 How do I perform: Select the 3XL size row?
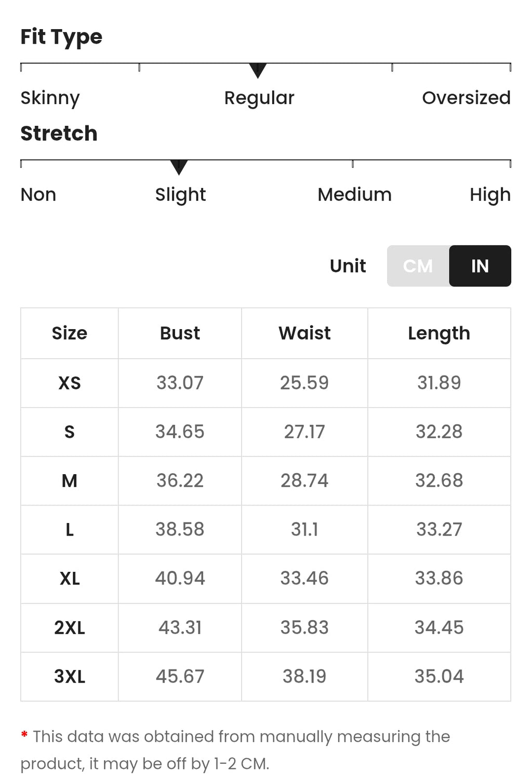click(x=265, y=676)
